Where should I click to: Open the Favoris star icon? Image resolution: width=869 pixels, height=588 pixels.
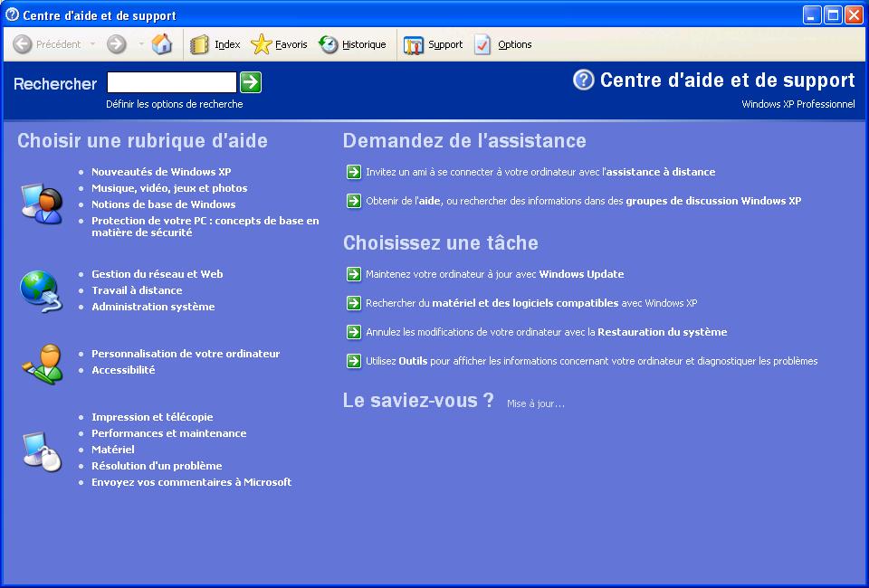click(x=261, y=44)
